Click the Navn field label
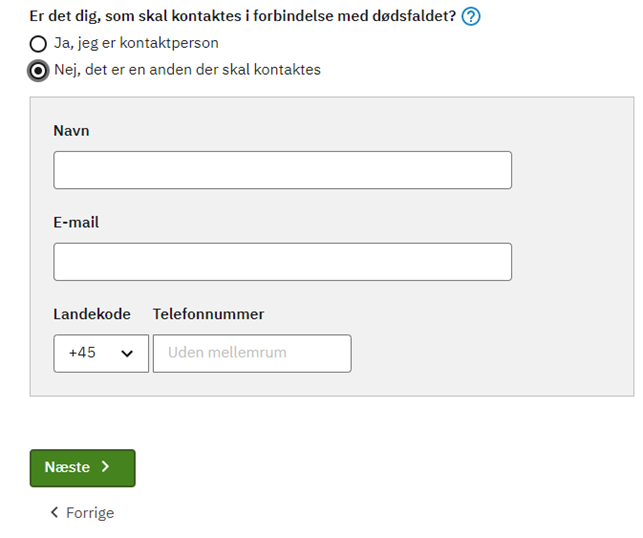643x538 pixels. pyautogui.click(x=71, y=131)
